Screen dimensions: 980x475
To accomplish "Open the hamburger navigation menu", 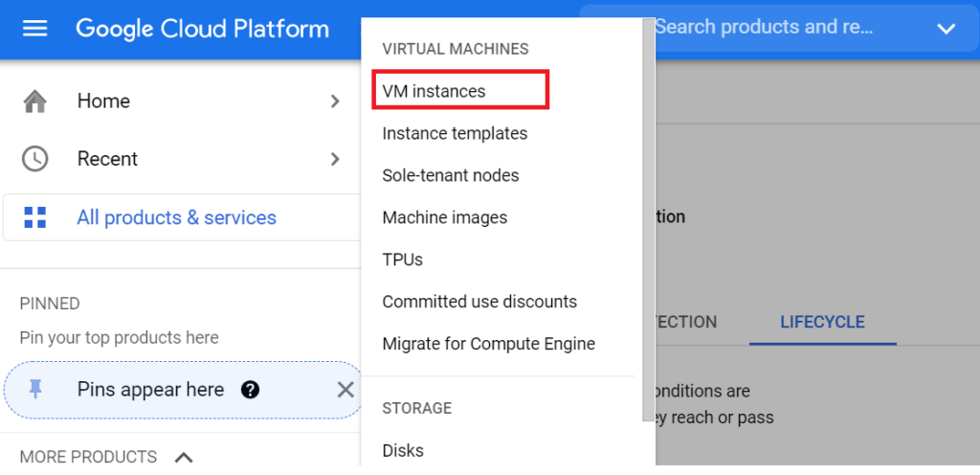I will tap(35, 28).
